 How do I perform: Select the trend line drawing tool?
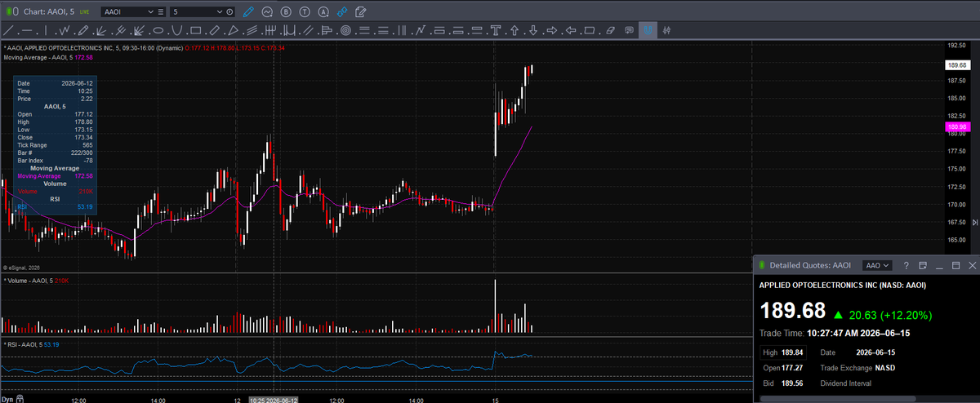coord(8,31)
